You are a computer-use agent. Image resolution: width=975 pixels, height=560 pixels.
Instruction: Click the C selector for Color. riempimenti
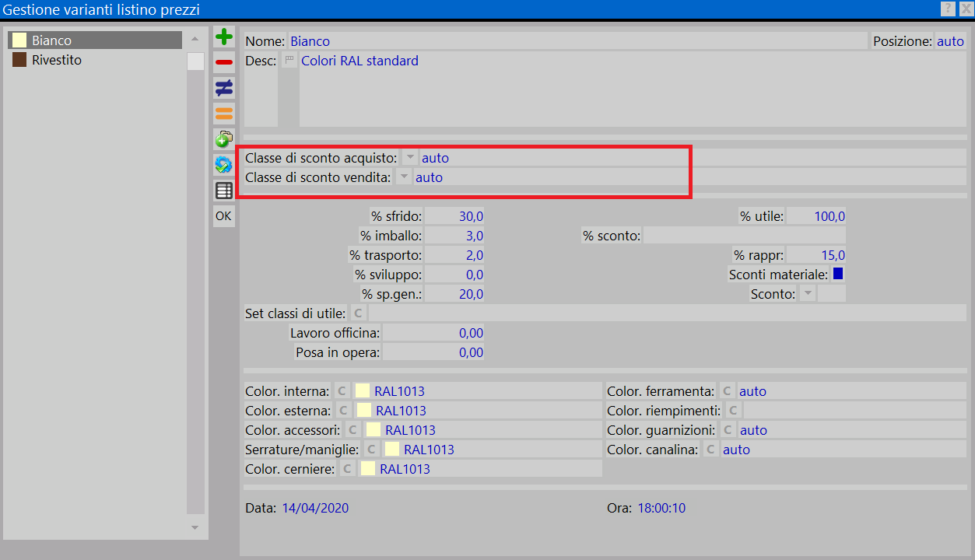pos(732,410)
